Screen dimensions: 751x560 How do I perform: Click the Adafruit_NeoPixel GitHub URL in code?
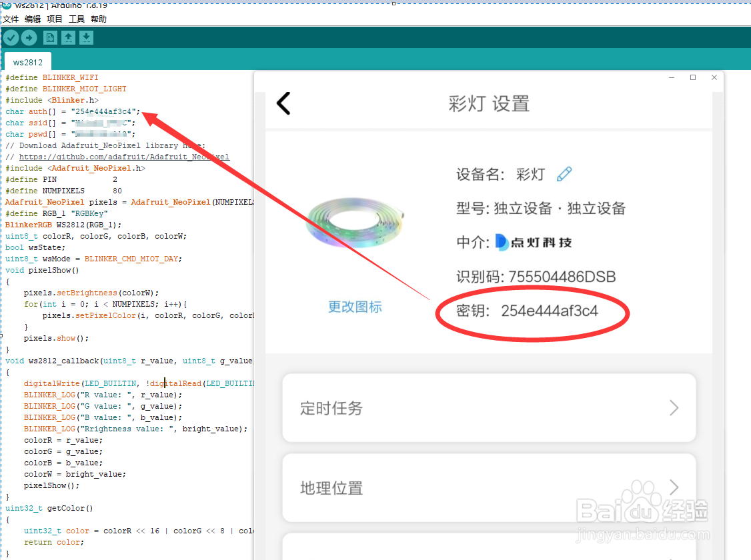pos(124,157)
